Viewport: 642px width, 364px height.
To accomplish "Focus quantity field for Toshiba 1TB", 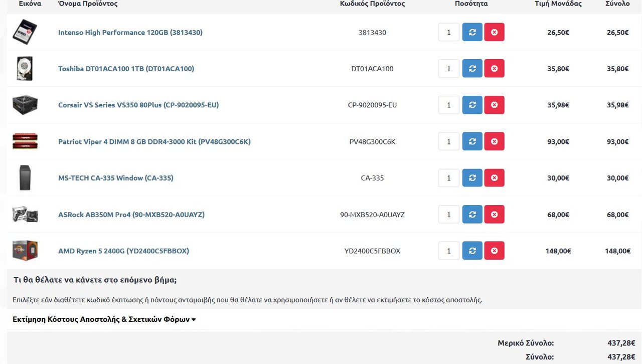I will click(449, 69).
